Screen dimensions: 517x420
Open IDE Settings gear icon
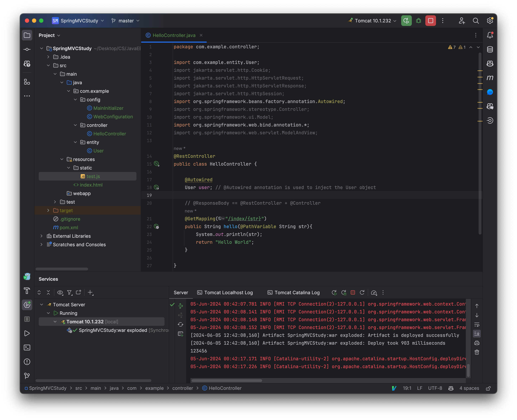490,21
